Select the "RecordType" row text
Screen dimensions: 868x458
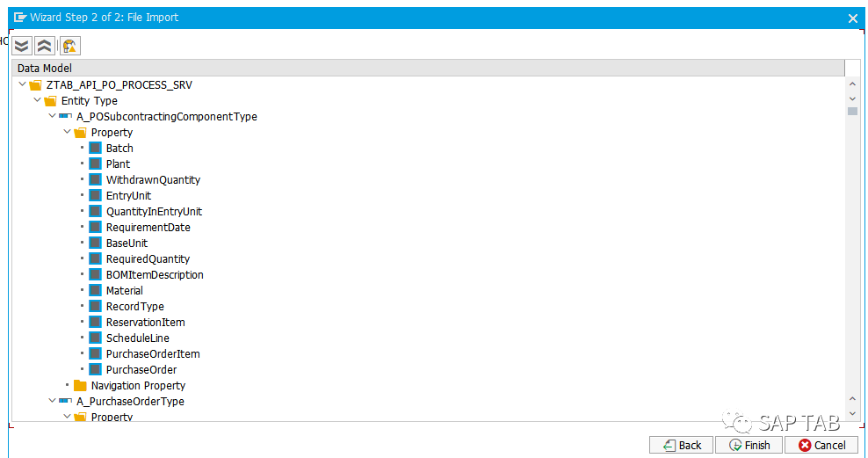pos(135,306)
